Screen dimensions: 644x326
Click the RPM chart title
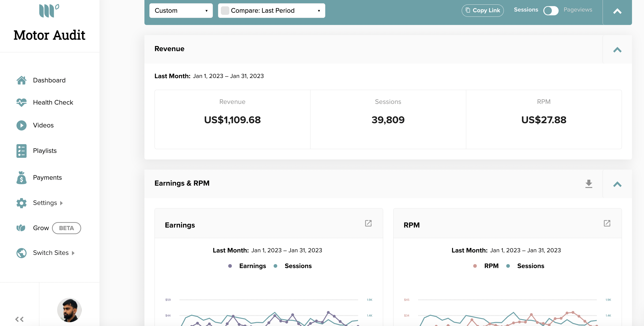point(412,225)
